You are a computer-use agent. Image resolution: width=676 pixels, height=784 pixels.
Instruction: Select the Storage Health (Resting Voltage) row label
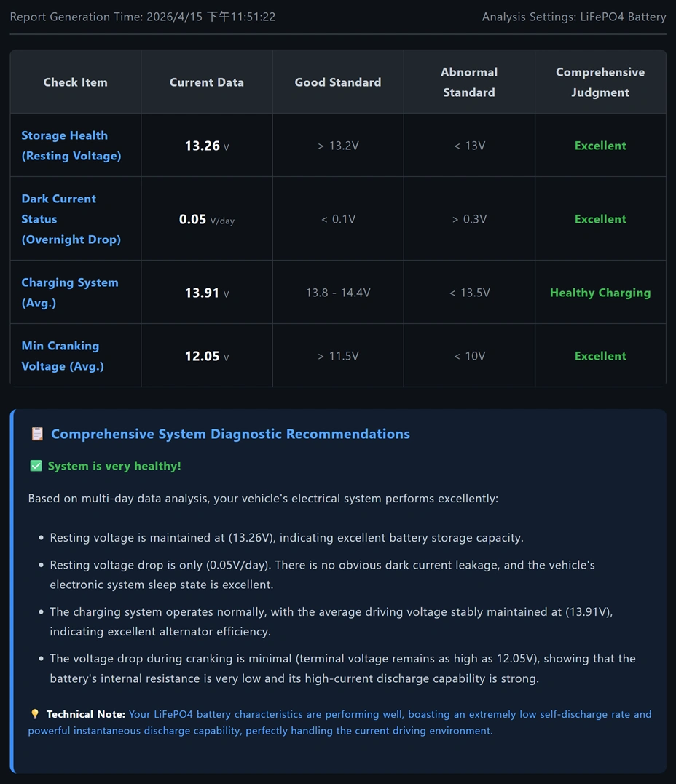point(71,146)
